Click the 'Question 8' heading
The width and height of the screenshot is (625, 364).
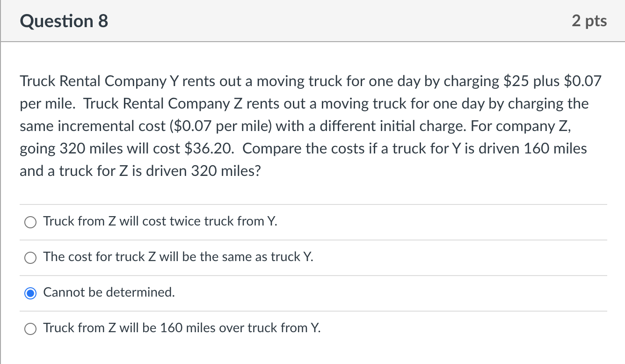[64, 21]
